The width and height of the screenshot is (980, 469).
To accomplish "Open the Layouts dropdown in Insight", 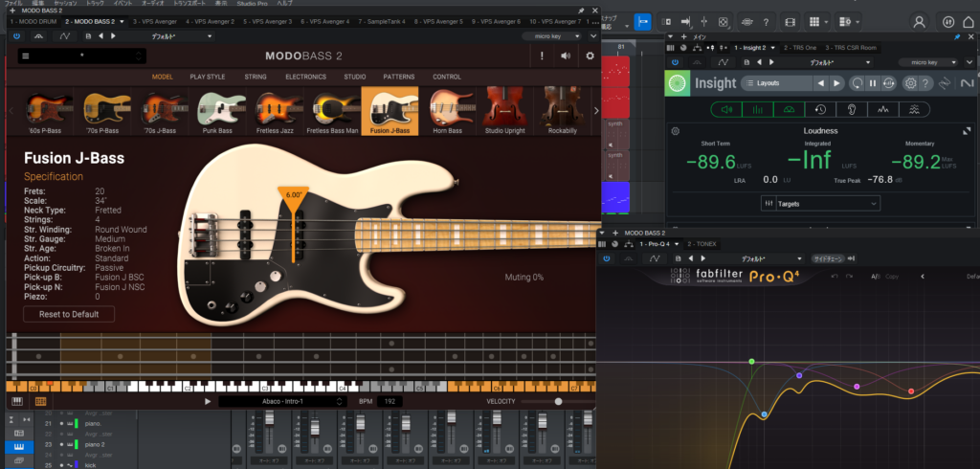I will click(777, 83).
